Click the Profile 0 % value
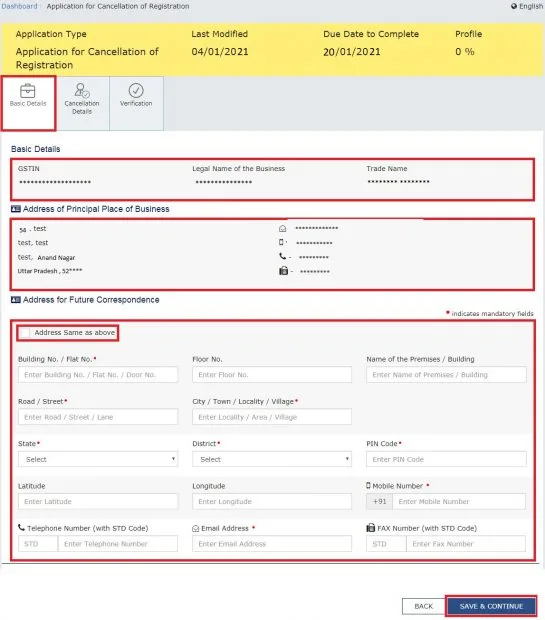This screenshot has height=620, width=545. click(465, 52)
